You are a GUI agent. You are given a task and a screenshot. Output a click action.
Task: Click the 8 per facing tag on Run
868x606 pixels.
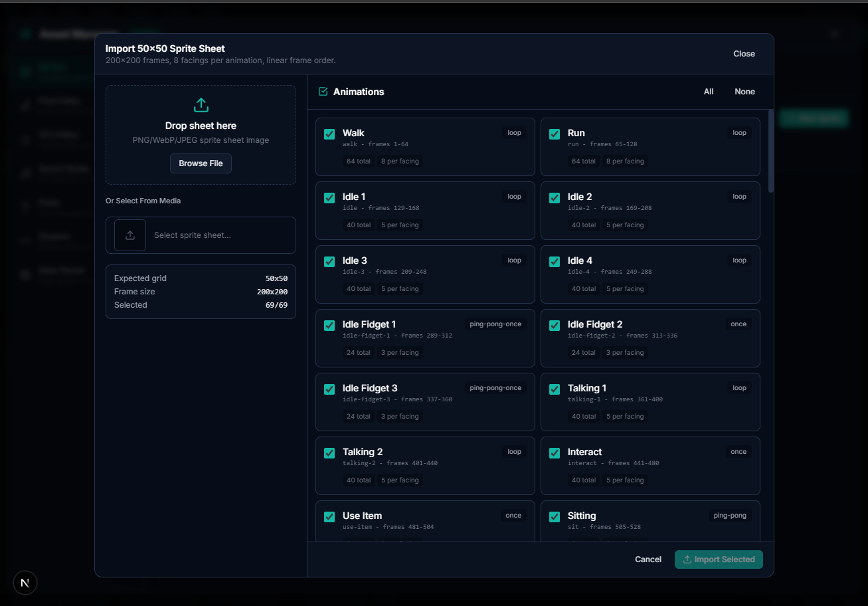pos(625,161)
